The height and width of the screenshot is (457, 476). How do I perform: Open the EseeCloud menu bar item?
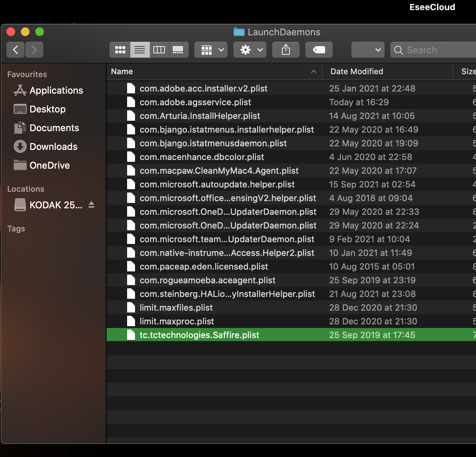432,7
